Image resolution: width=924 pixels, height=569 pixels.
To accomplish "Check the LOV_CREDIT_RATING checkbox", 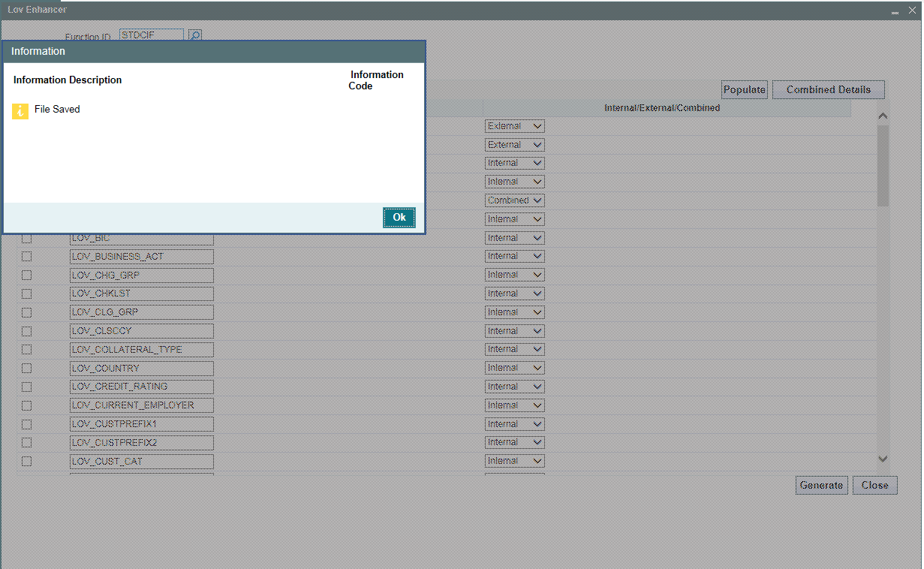I will tap(26, 387).
